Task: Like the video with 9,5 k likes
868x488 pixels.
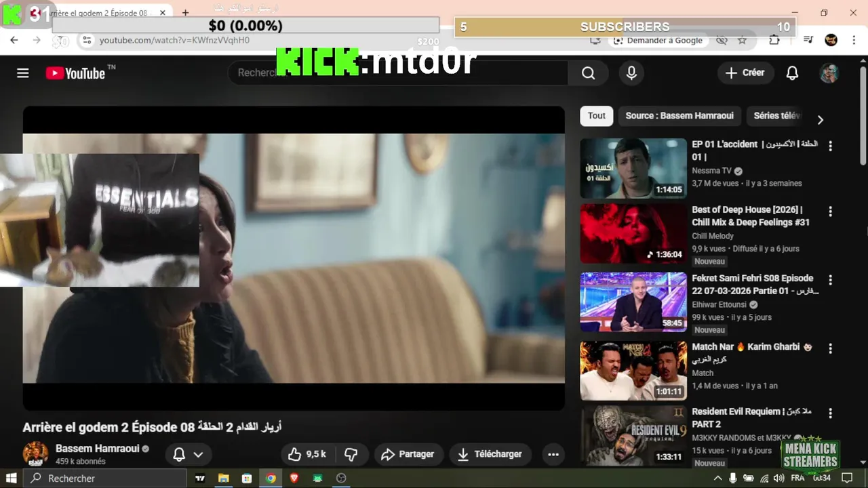Action: [307, 454]
